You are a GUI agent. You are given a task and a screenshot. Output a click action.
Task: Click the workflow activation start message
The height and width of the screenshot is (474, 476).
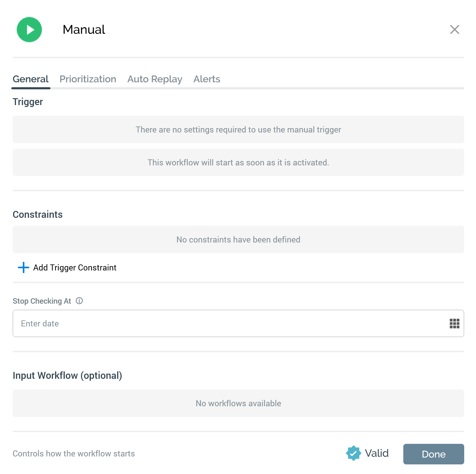[x=238, y=162]
